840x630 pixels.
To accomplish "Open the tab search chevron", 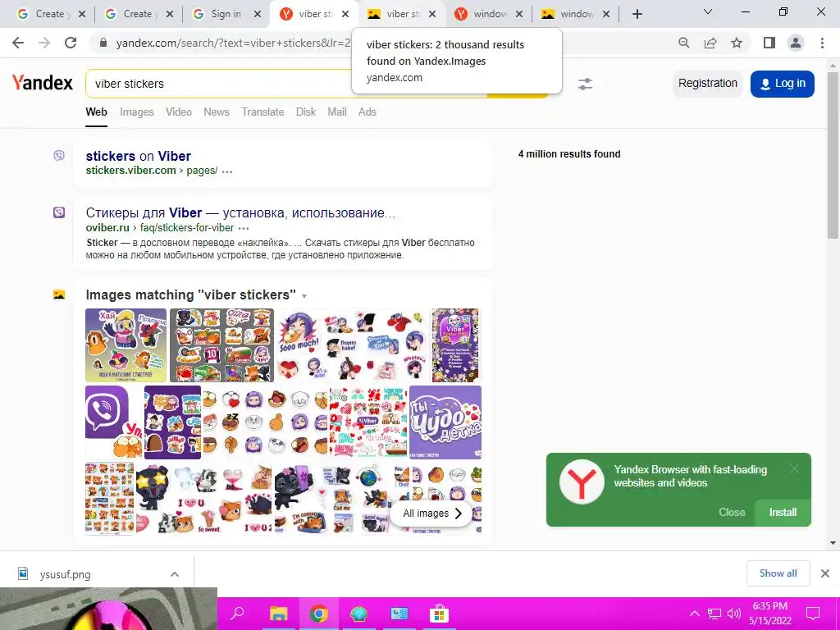I will [x=708, y=11].
